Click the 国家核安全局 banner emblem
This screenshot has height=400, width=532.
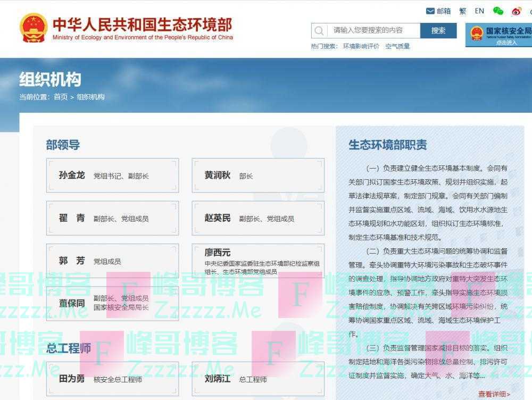[x=477, y=34]
